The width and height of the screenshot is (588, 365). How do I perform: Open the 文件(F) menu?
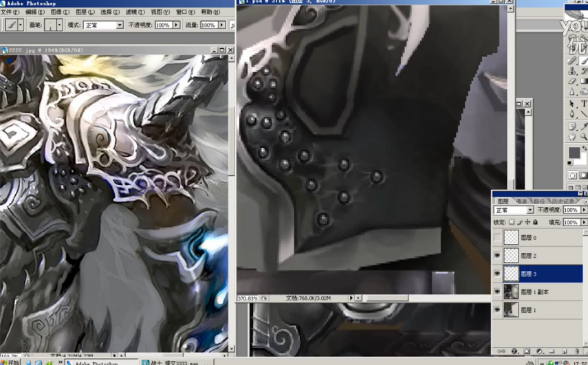[10, 12]
